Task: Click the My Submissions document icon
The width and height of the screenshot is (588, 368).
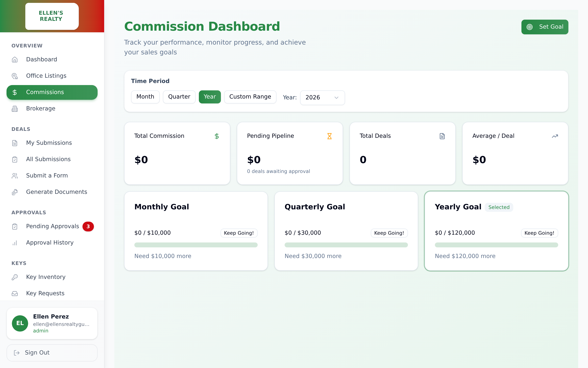Action: (x=15, y=143)
